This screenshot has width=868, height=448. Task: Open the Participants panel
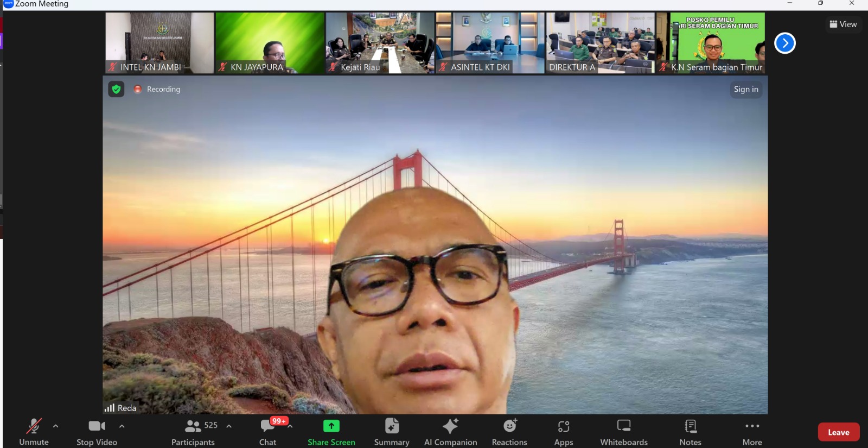click(193, 431)
